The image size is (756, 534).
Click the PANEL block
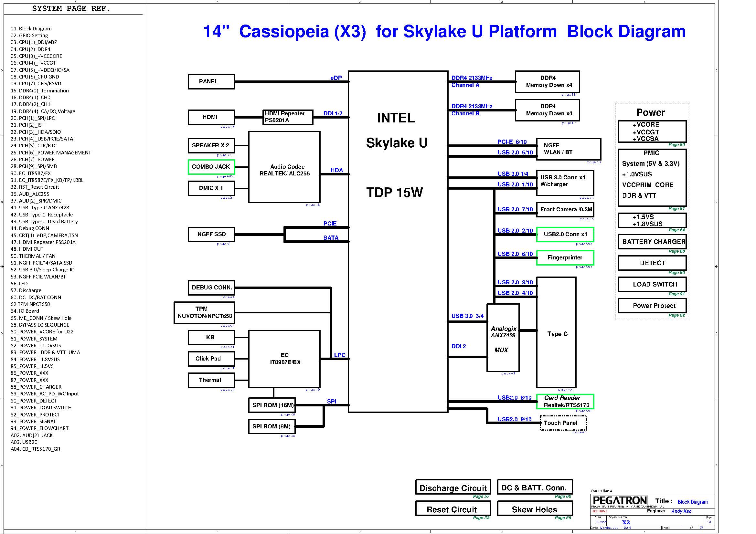[211, 82]
